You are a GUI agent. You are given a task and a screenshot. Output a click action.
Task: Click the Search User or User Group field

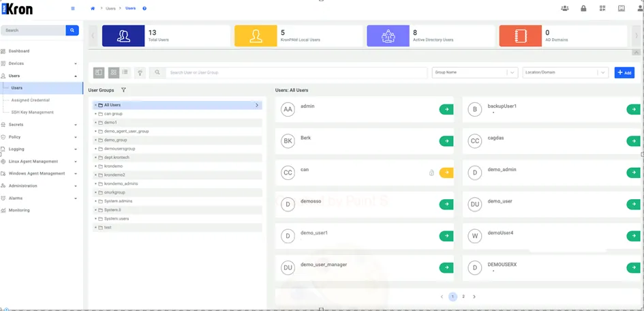296,73
